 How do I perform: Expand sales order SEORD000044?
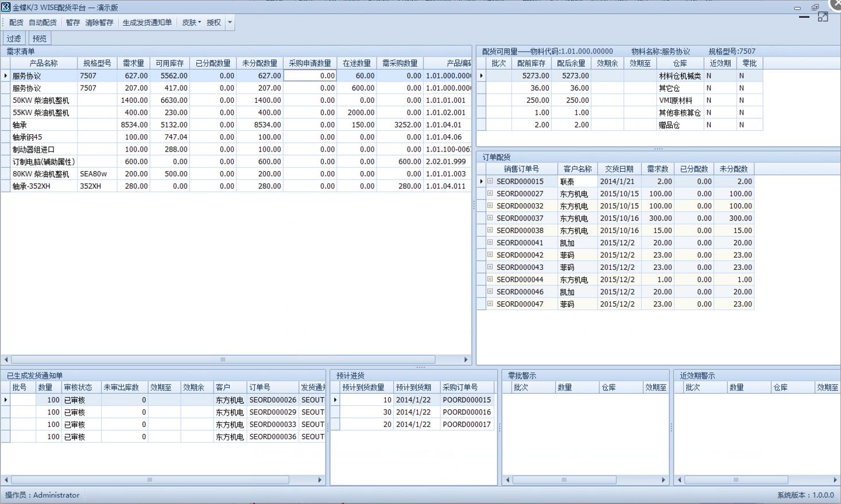(x=490, y=279)
